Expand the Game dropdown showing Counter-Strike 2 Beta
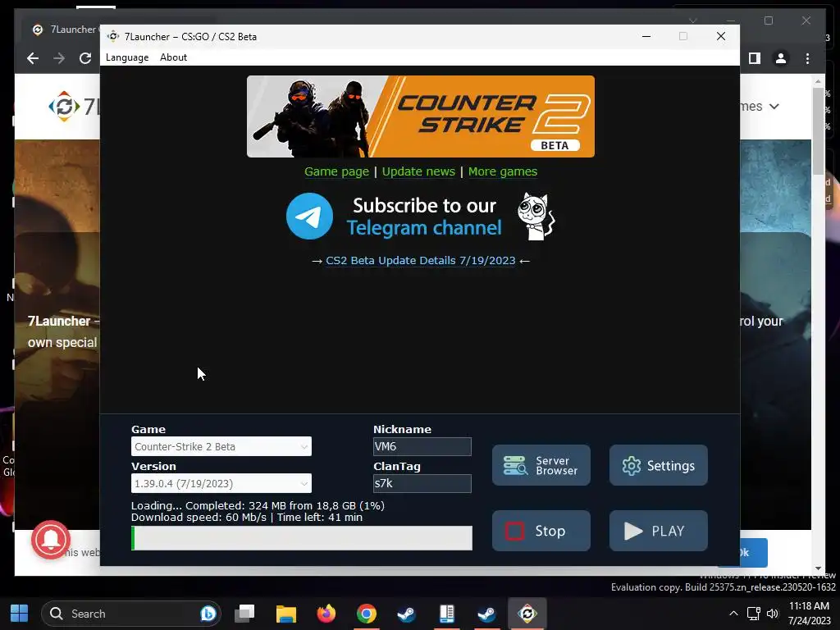This screenshot has height=630, width=840. [x=221, y=446]
